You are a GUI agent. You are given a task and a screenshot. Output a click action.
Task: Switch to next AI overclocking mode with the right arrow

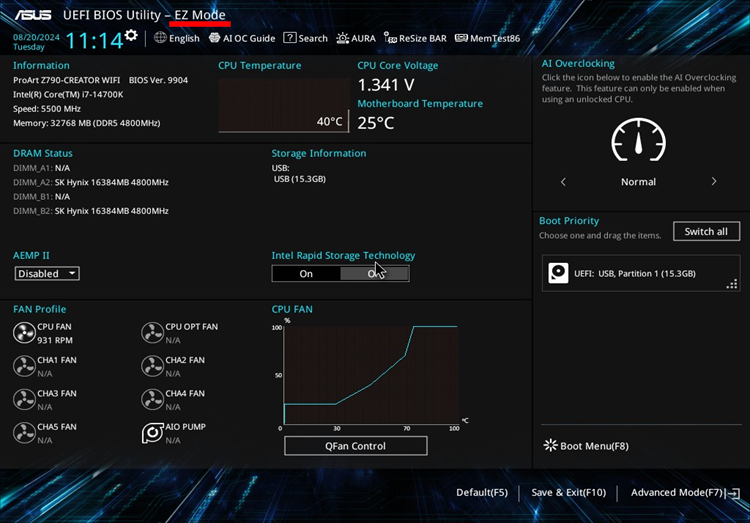[714, 181]
